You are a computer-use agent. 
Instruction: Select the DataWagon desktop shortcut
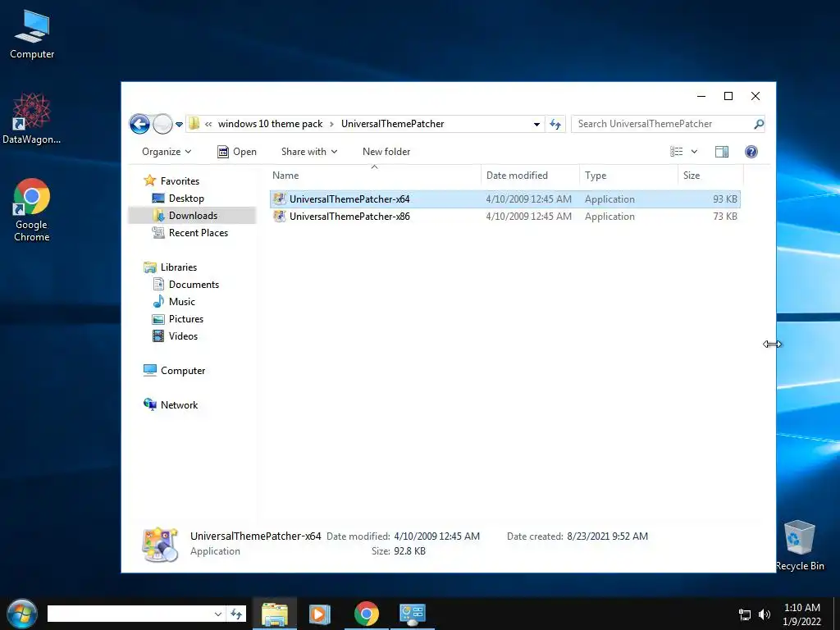click(32, 118)
